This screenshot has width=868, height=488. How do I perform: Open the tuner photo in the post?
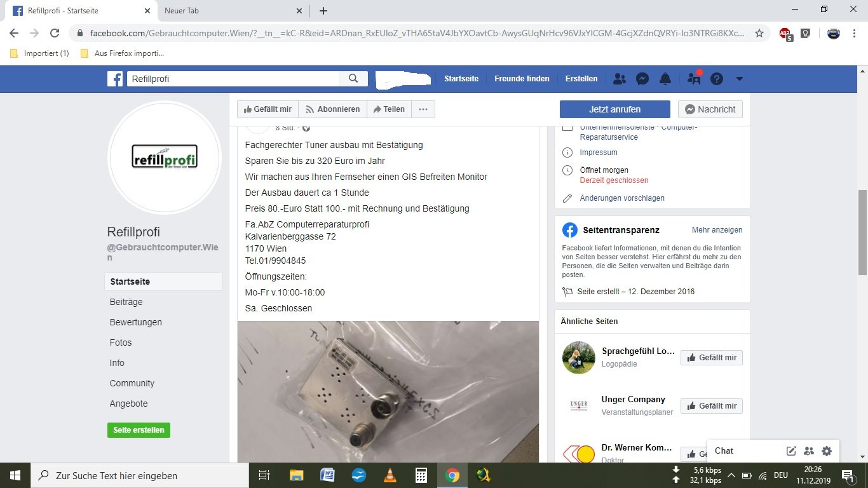point(388,391)
